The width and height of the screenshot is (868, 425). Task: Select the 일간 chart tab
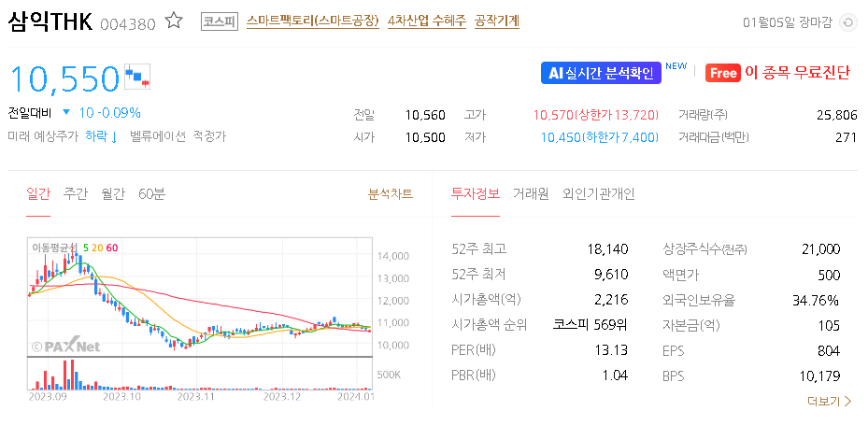38,193
